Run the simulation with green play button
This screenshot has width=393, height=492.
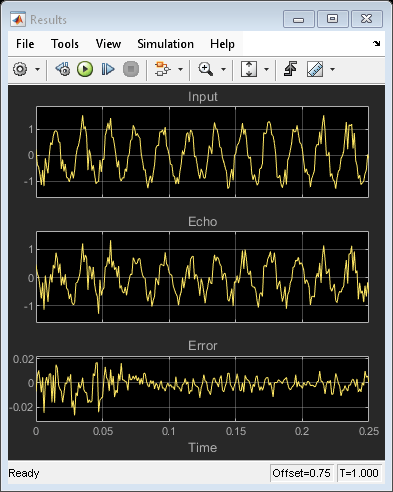(x=85, y=69)
